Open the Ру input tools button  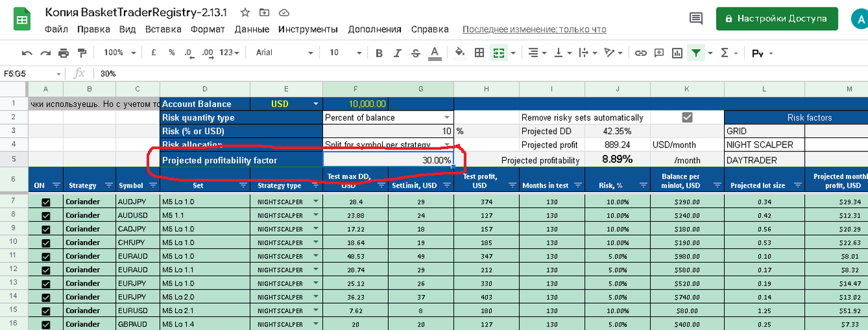click(x=758, y=53)
